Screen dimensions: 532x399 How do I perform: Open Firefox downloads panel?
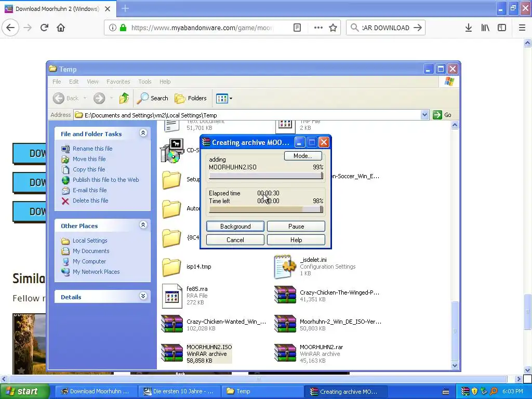pyautogui.click(x=469, y=28)
